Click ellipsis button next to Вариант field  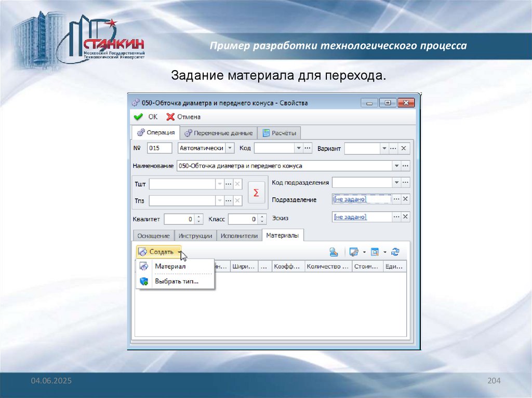(x=393, y=148)
